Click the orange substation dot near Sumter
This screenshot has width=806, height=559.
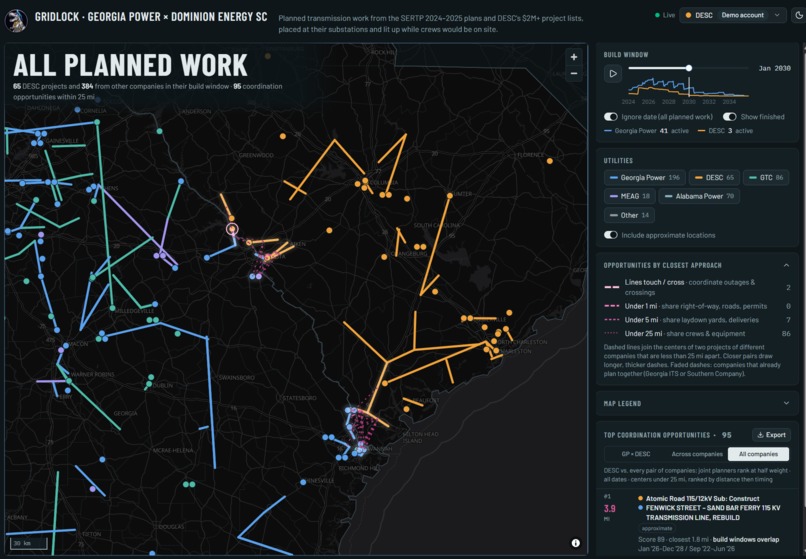click(450, 195)
